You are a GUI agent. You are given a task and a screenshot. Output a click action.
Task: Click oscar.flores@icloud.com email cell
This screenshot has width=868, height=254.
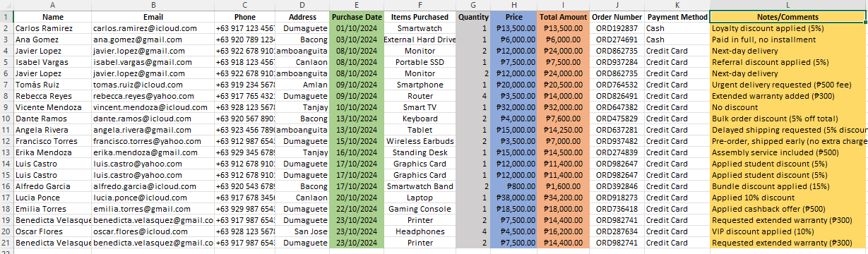[153, 231]
